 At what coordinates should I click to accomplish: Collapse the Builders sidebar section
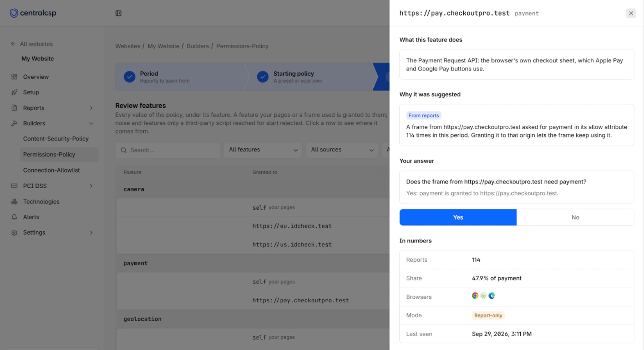pos(91,123)
